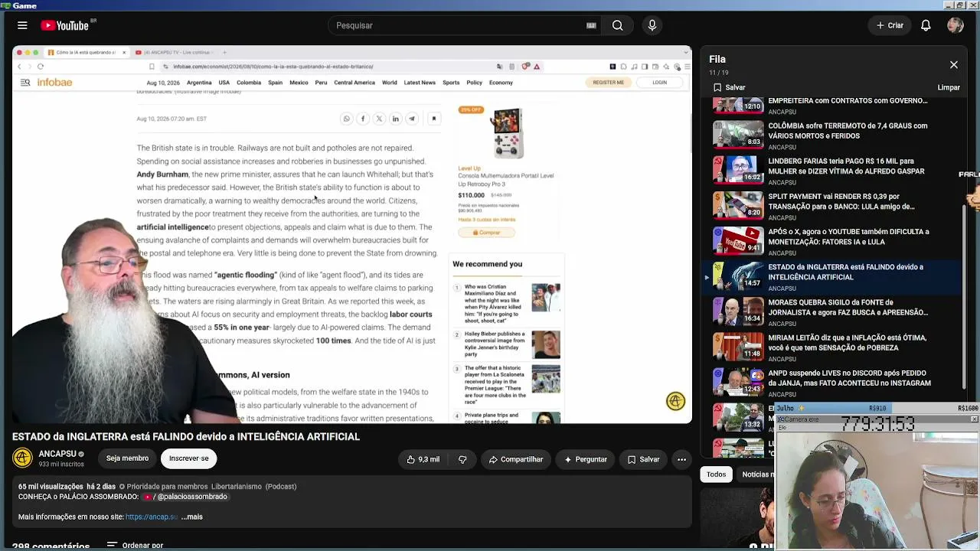Viewport: 980px width, 551px height.
Task: Click the Julho label on the overlay bar
Action: pyautogui.click(x=785, y=409)
